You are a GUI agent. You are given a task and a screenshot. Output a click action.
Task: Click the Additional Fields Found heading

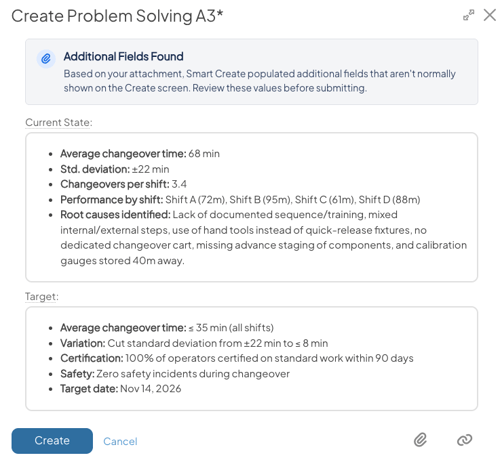tap(123, 56)
